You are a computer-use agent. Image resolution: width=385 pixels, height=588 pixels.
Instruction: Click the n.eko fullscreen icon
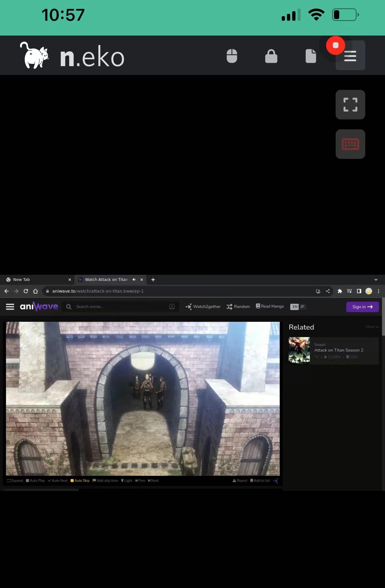pyautogui.click(x=350, y=105)
